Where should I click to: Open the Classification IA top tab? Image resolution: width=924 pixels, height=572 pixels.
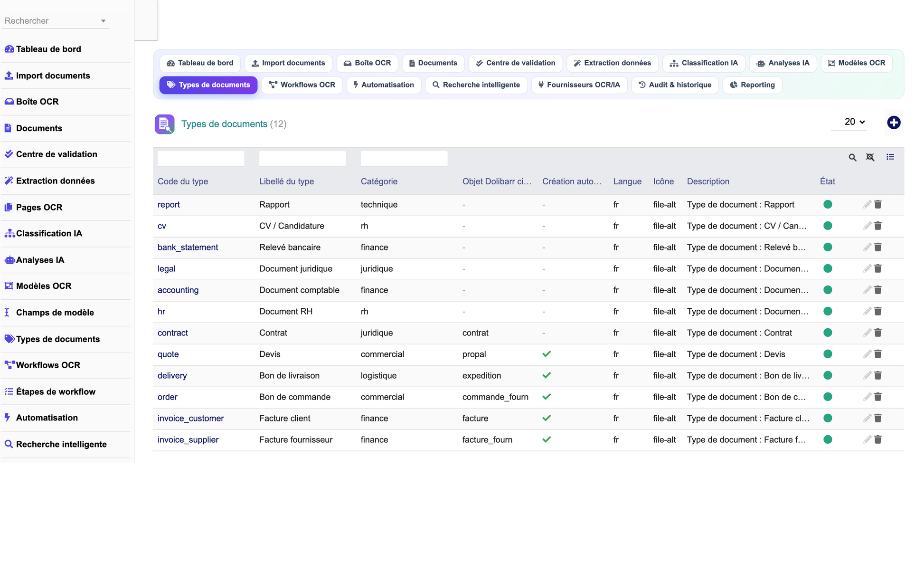pos(703,63)
